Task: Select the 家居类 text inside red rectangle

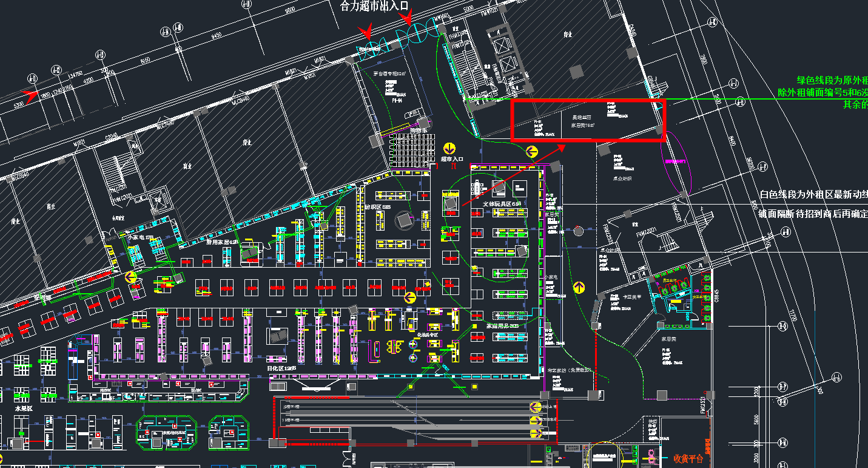Action: [x=583, y=126]
